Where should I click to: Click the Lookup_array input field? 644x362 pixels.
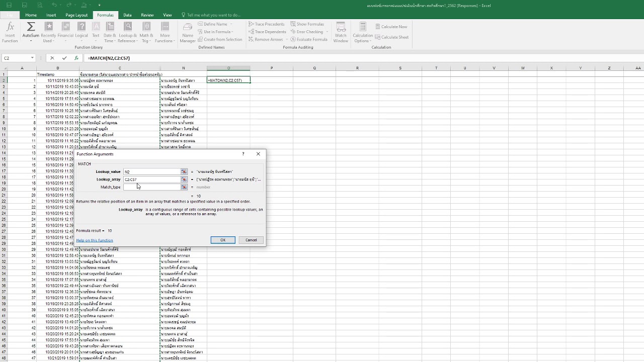pyautogui.click(x=152, y=179)
